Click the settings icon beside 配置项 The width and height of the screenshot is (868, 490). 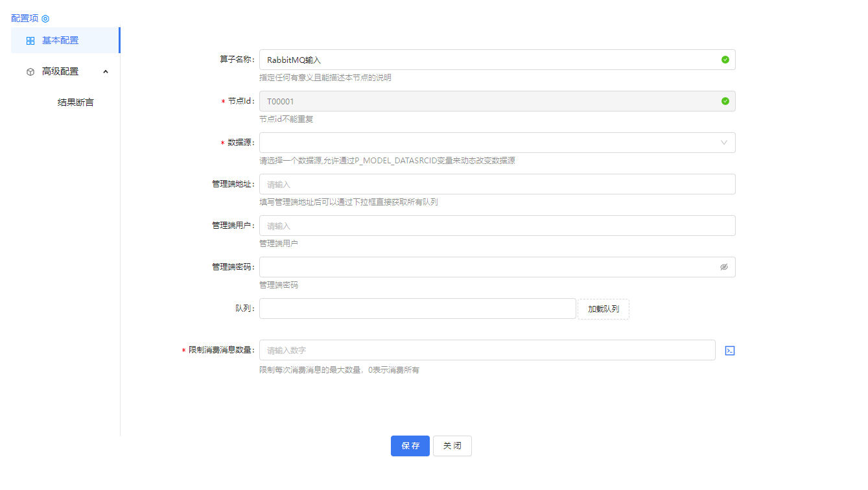pos(45,19)
